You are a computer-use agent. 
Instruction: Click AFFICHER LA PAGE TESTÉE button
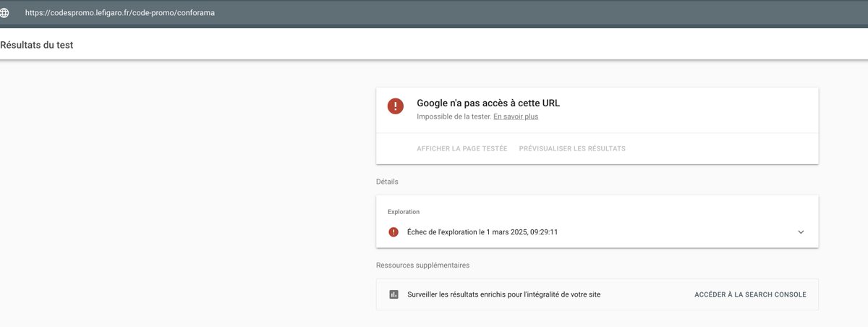pos(462,148)
